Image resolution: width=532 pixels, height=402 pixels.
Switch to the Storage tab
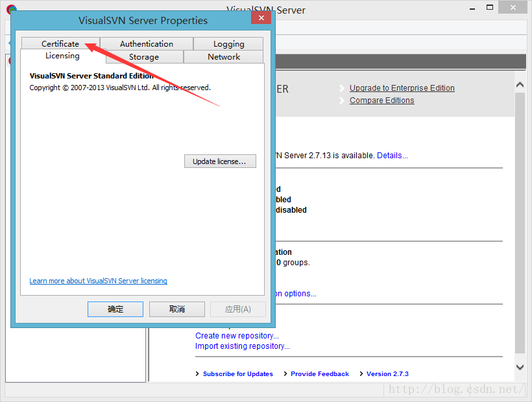point(144,56)
